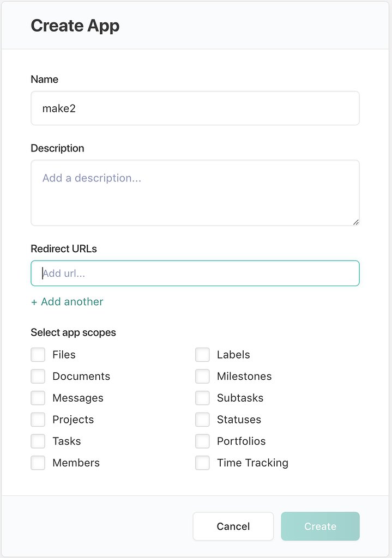Screen dimensions: 392x558
Task: Click the Add url input field
Action: pyautogui.click(x=195, y=273)
